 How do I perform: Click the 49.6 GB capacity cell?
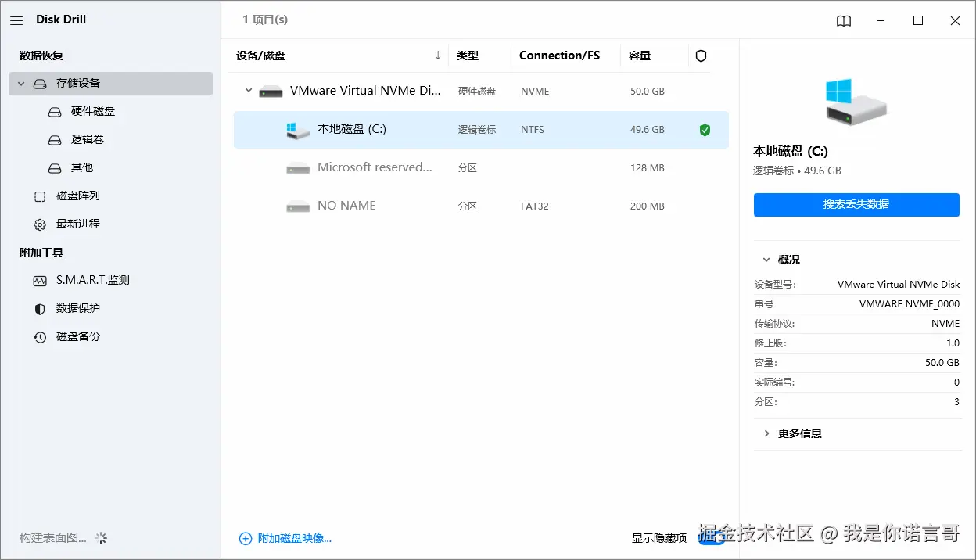pos(648,130)
